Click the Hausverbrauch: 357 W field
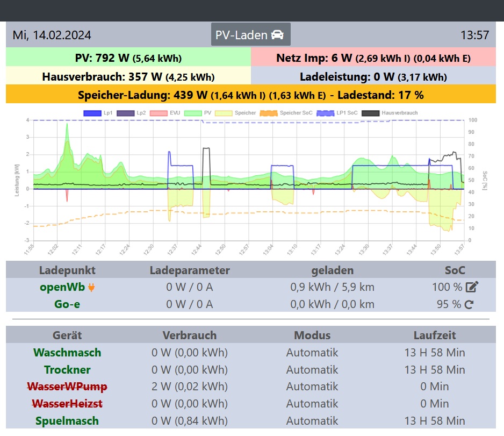Viewport: 504px width, 436px height. (128, 76)
